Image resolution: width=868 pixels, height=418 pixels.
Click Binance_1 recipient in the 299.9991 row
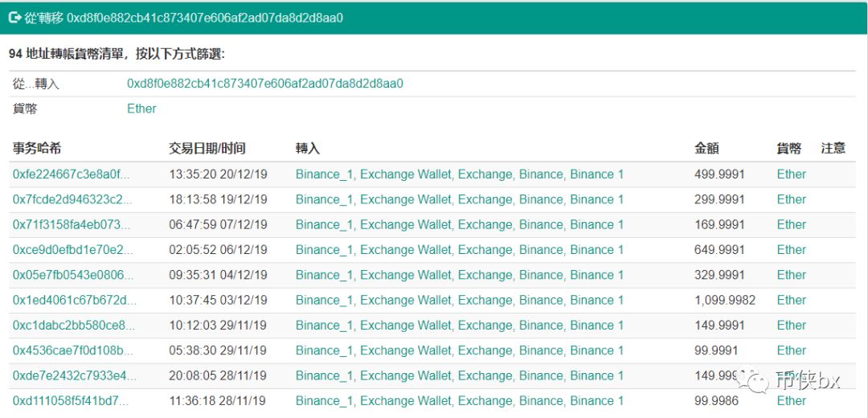460,199
